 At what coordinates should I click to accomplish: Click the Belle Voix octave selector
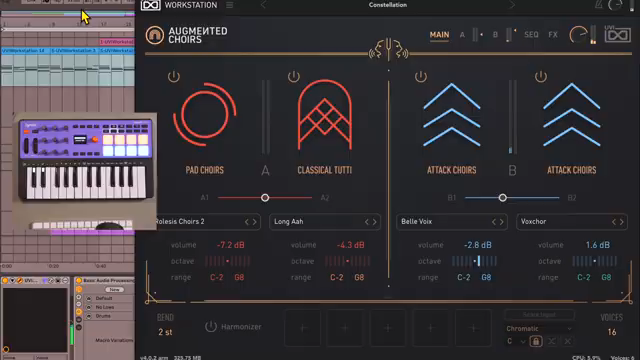474,261
